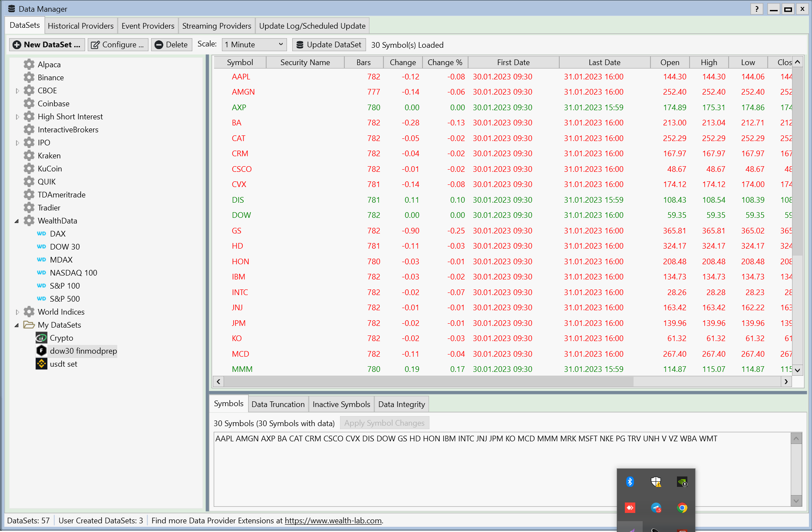Switch to the Streaming Providers tab
812x532 pixels.
coord(216,26)
